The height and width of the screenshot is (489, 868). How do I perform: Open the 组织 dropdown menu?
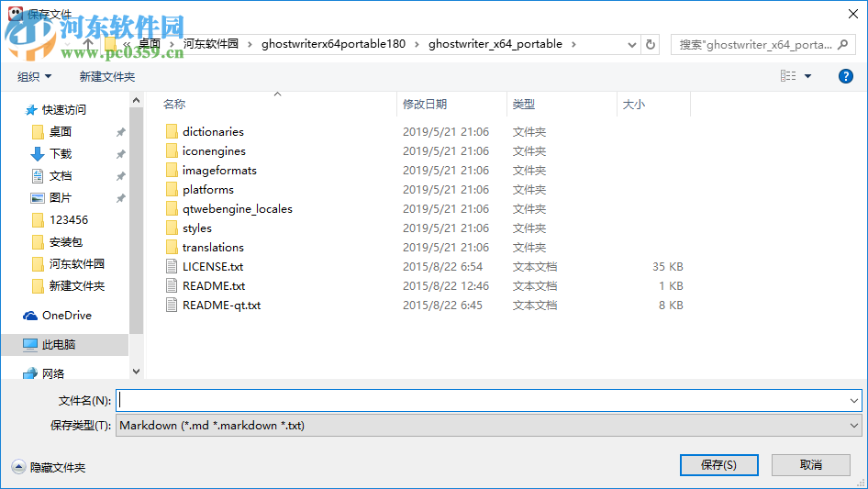coord(34,76)
